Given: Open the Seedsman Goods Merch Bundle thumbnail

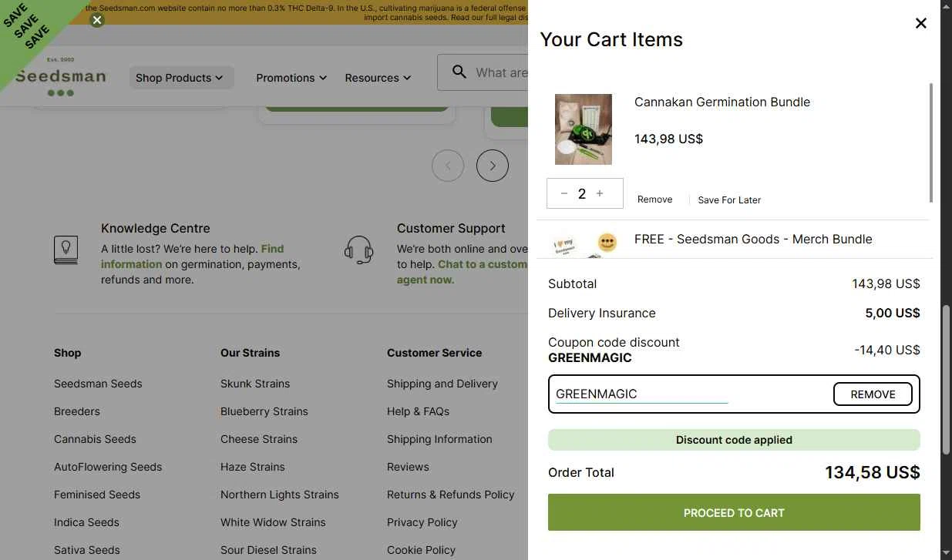Looking at the screenshot, I should pos(587,244).
